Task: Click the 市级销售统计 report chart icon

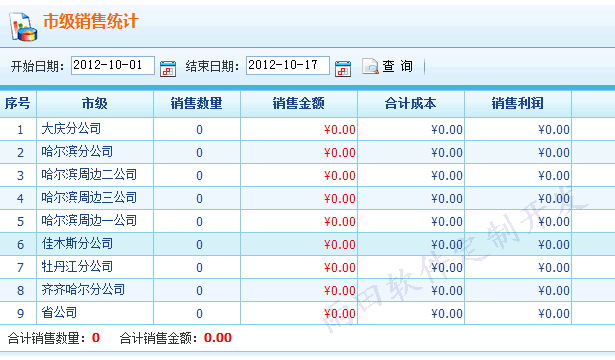Action: click(23, 27)
